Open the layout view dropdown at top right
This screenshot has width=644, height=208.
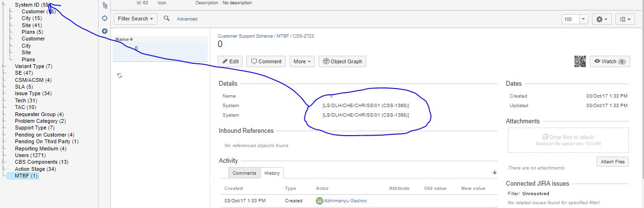pos(625,19)
